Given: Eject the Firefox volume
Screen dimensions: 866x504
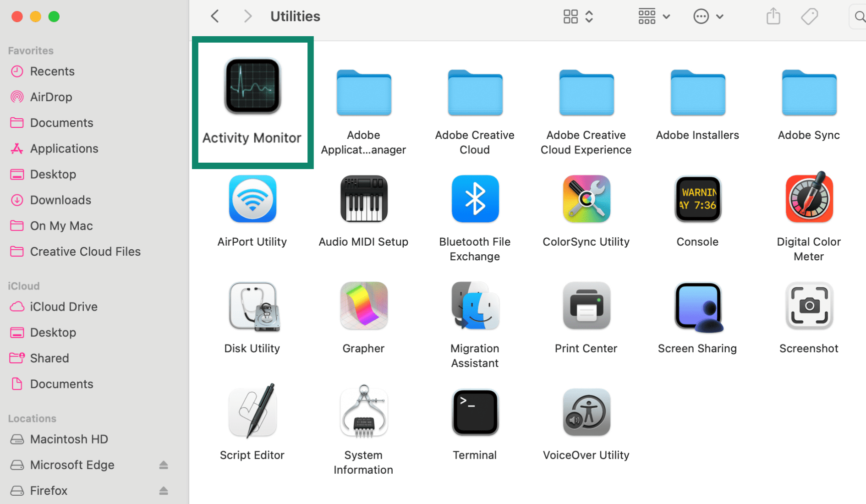Looking at the screenshot, I should coord(164,490).
